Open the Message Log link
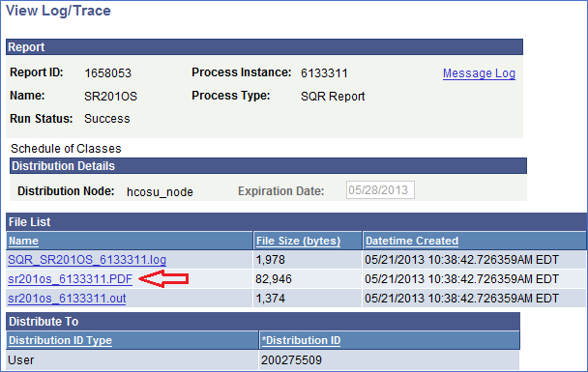Image resolution: width=588 pixels, height=372 pixels. (x=479, y=73)
